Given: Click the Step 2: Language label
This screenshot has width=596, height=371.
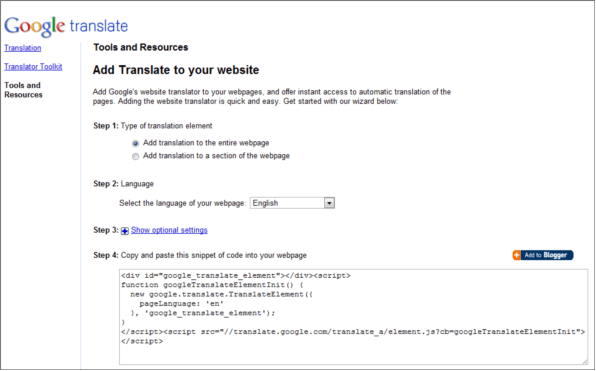Looking at the screenshot, I should 124,184.
